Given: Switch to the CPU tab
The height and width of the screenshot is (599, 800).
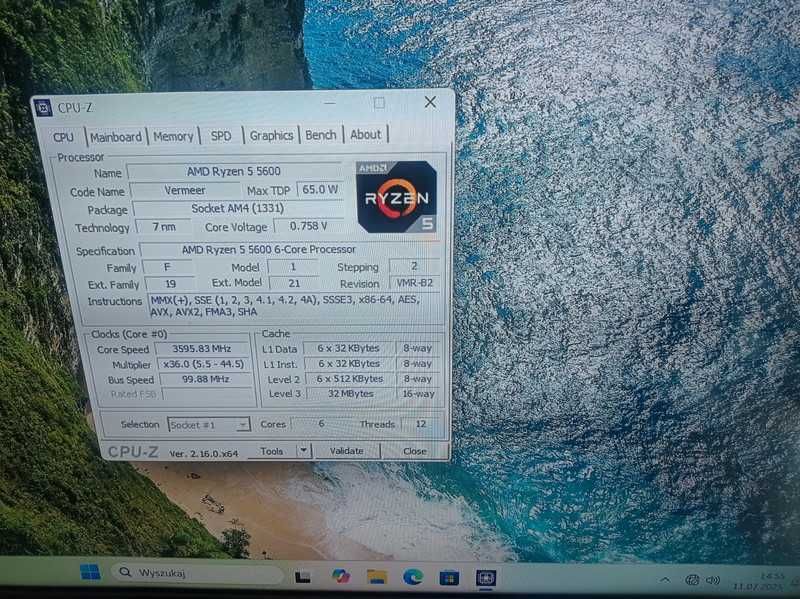Looking at the screenshot, I should coord(64,137).
